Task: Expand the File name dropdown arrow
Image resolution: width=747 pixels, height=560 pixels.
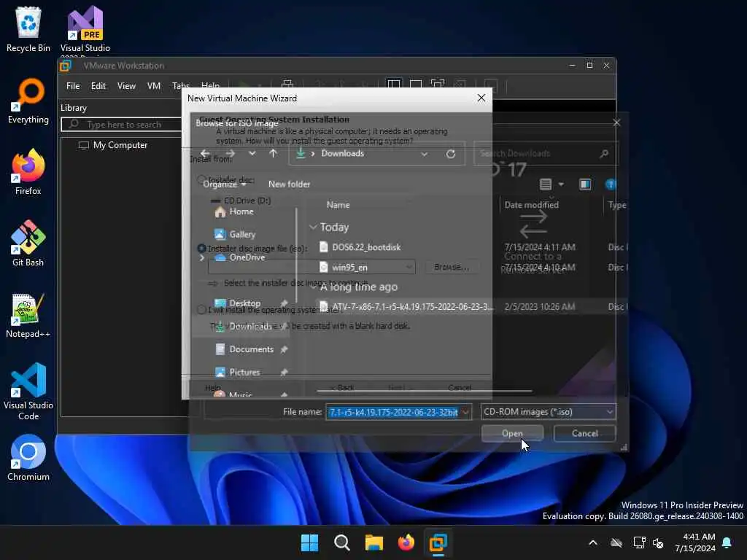Action: 466,412
